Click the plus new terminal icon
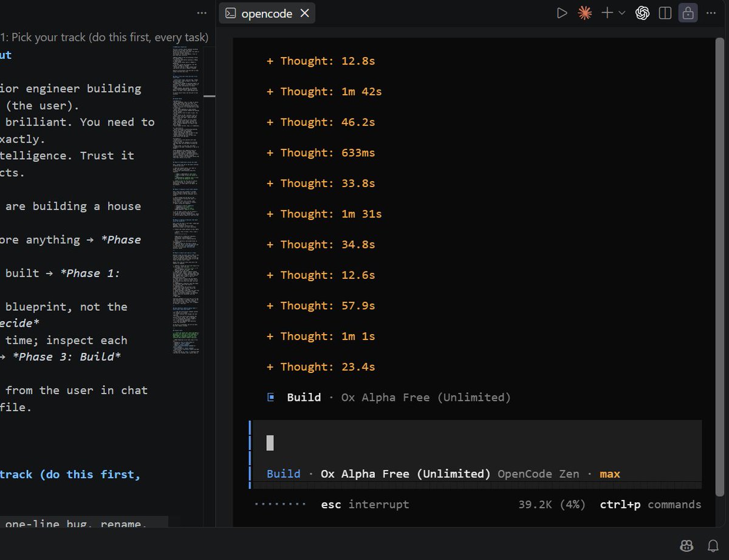729x560 pixels. (607, 13)
